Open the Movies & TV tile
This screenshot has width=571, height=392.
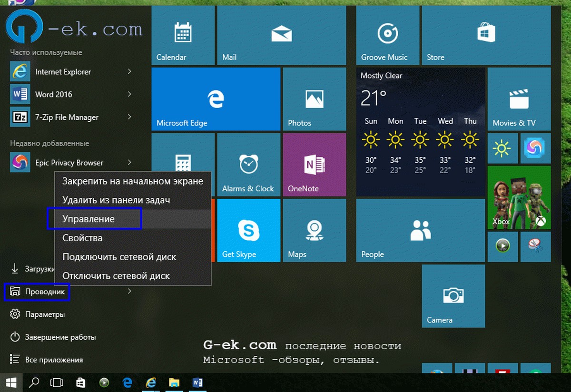519,99
